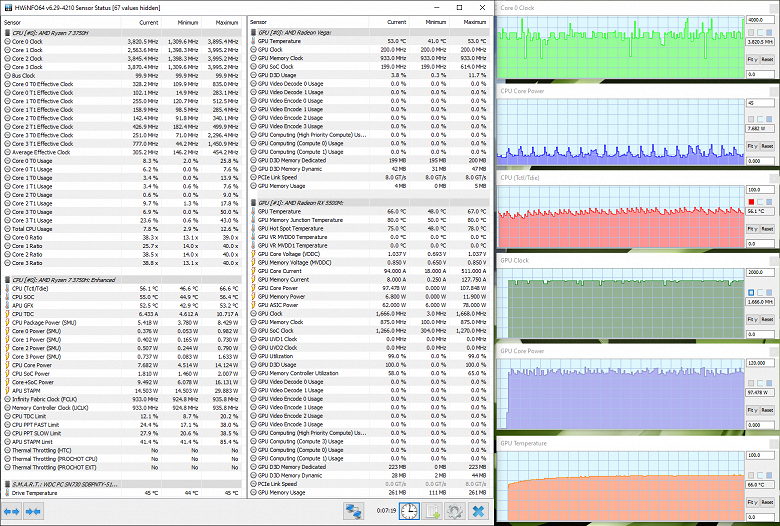The height and width of the screenshot is (526, 780).
Task: Click the Maximum column header in left pane
Action: (x=226, y=22)
